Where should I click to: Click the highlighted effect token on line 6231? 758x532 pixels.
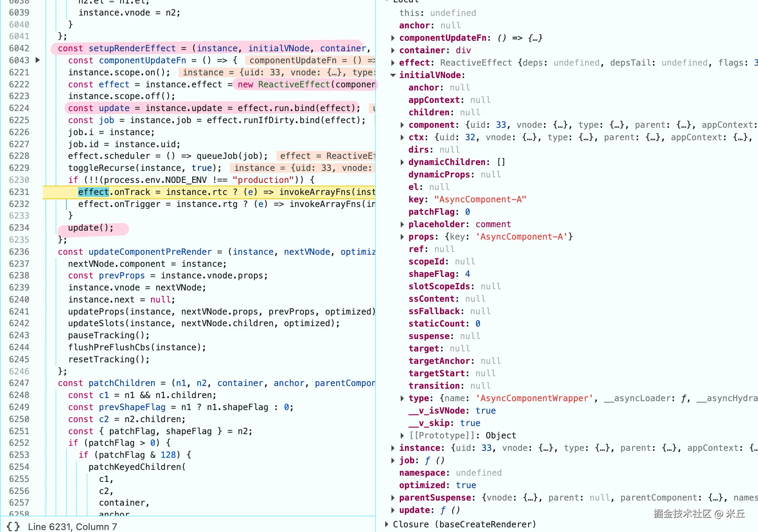coord(93,192)
